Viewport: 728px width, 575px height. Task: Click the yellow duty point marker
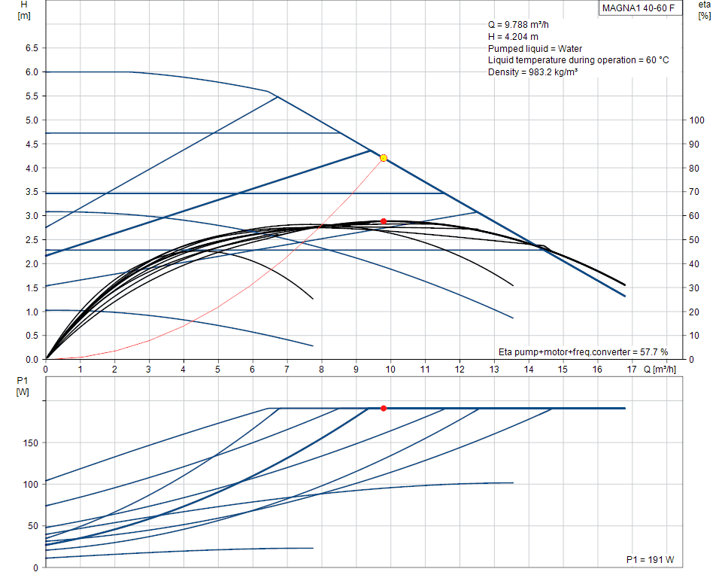[x=384, y=158]
